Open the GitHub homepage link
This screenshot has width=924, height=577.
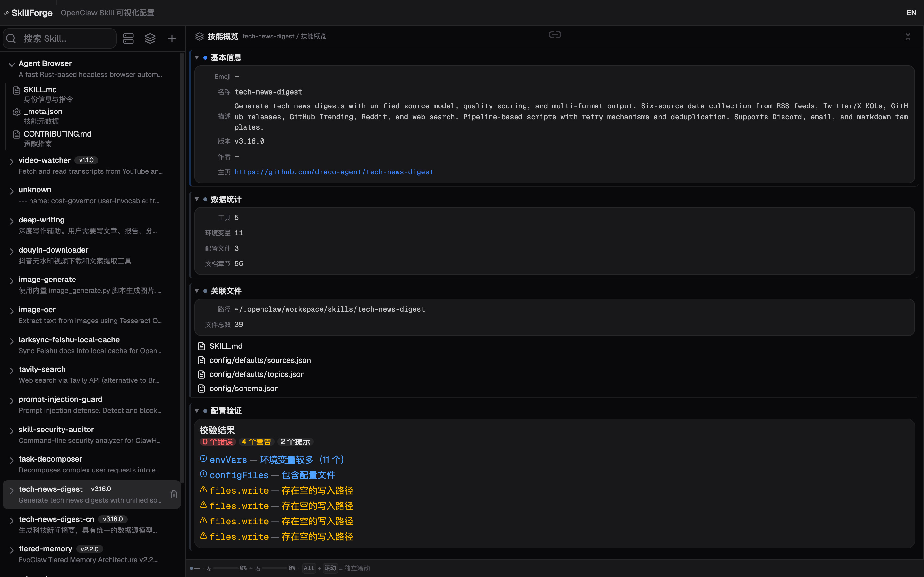334,172
